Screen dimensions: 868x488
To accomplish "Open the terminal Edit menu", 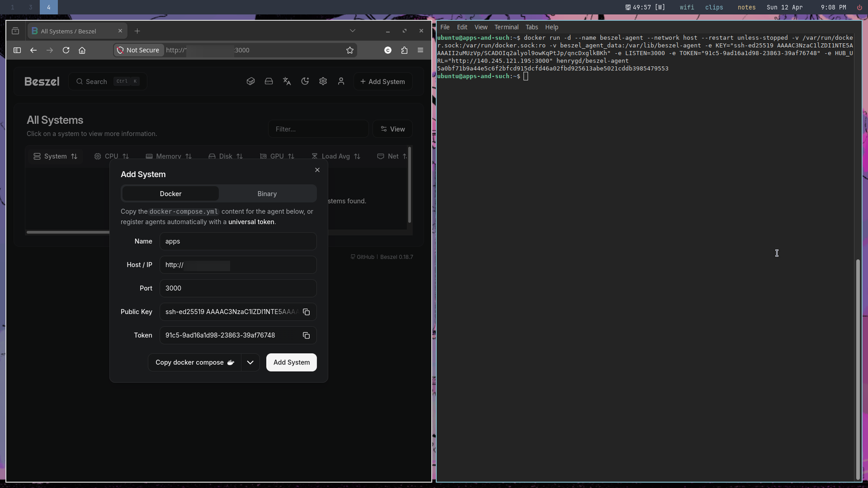I will tap(462, 27).
